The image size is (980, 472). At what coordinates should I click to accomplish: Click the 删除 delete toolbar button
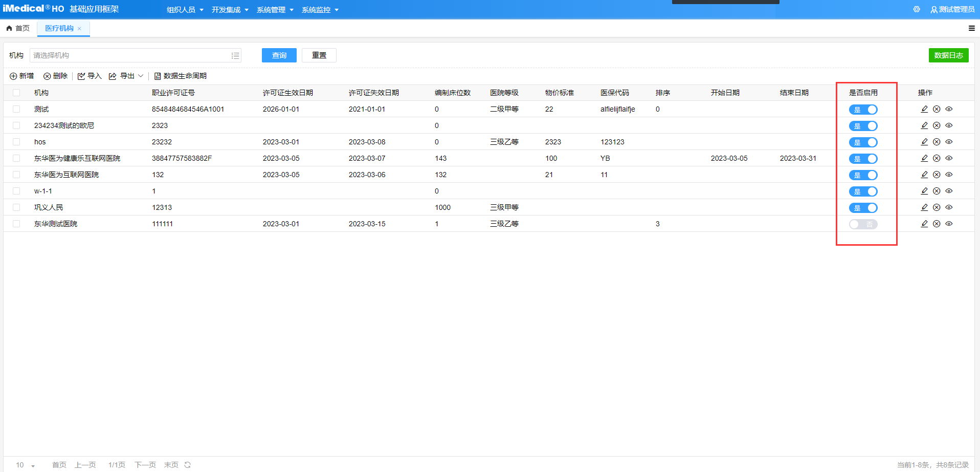(55, 76)
